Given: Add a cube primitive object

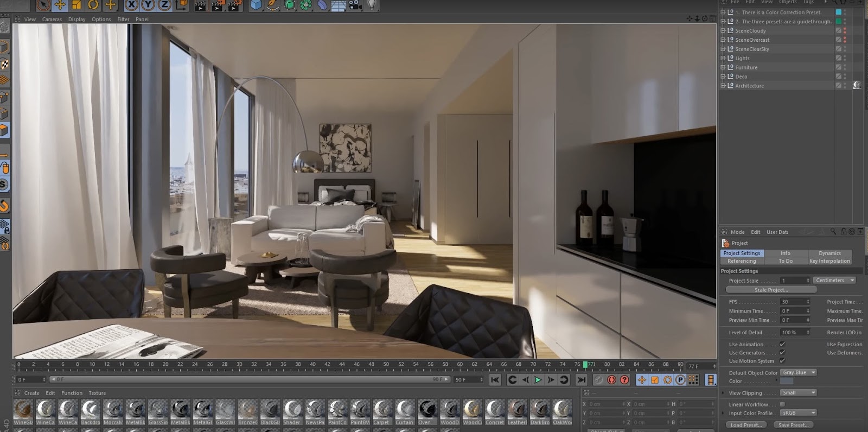Looking at the screenshot, I should (256, 5).
